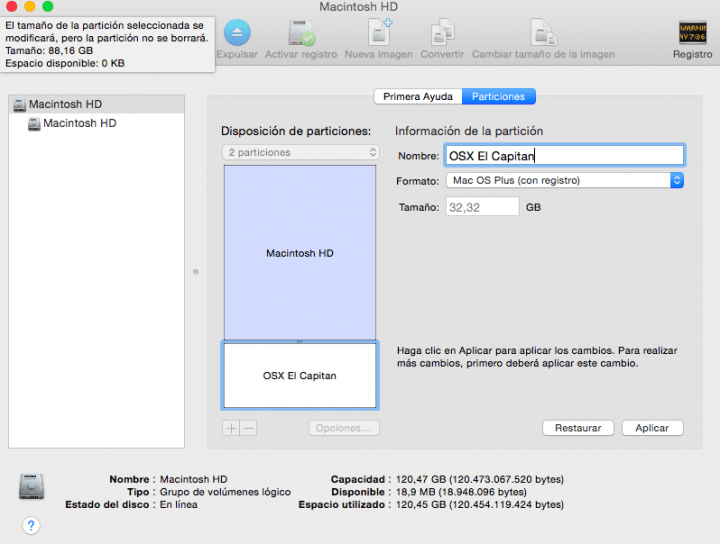Open help with the question mark button
Image resolution: width=720 pixels, height=544 pixels.
click(x=31, y=525)
